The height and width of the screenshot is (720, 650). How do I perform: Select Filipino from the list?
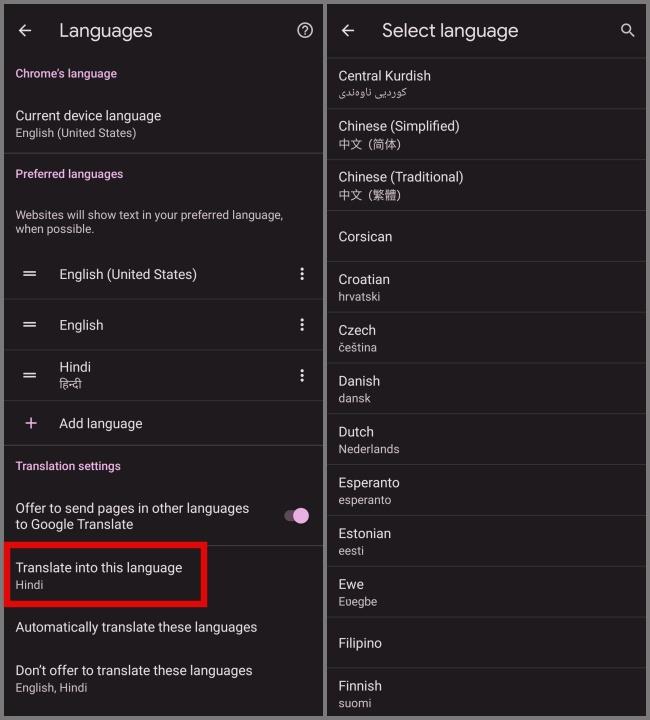(x=487, y=643)
